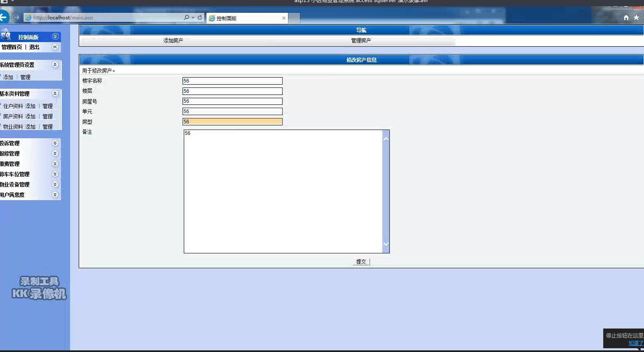Viewport: 644px width, 352px height.
Task: Click the Finder face icon on 控制面版 header
Action: 6,35
